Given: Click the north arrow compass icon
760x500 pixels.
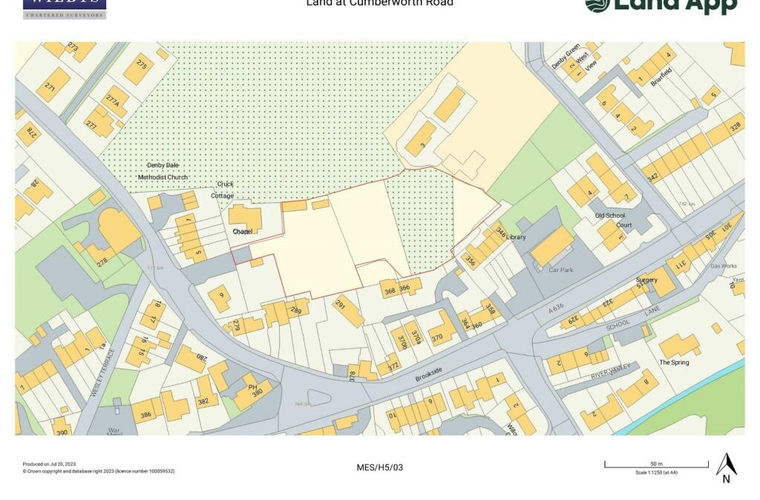Looking at the screenshot, I should (727, 466).
